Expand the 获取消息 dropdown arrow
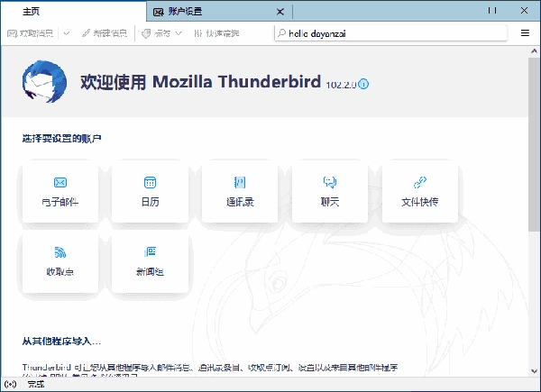The image size is (541, 392). coord(62,33)
